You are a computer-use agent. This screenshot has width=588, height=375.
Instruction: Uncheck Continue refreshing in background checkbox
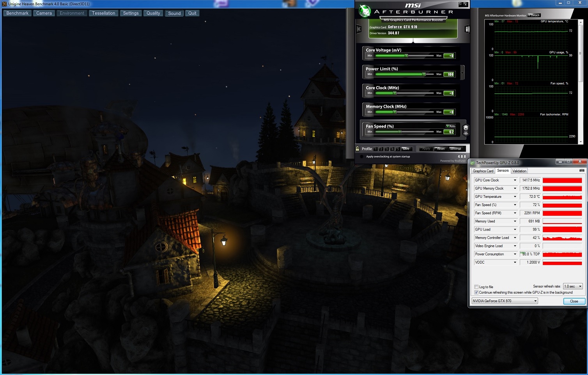pyautogui.click(x=476, y=292)
